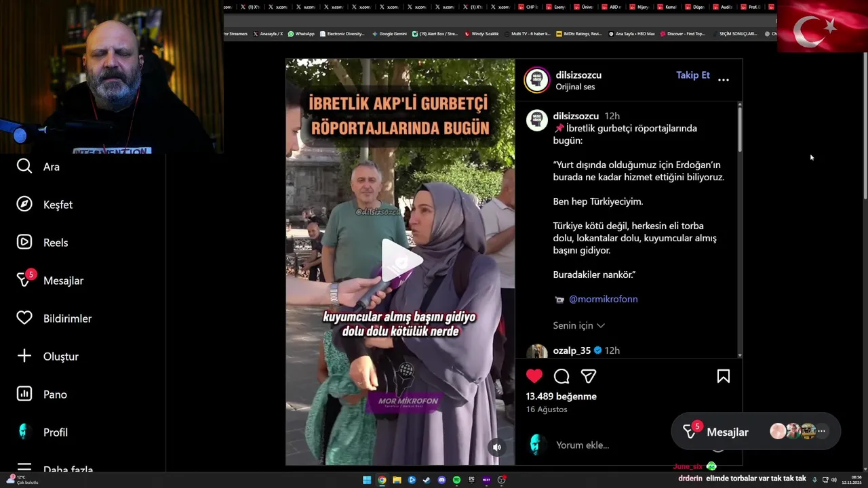
Task: Open Google Gemini bookmark
Action: click(389, 34)
